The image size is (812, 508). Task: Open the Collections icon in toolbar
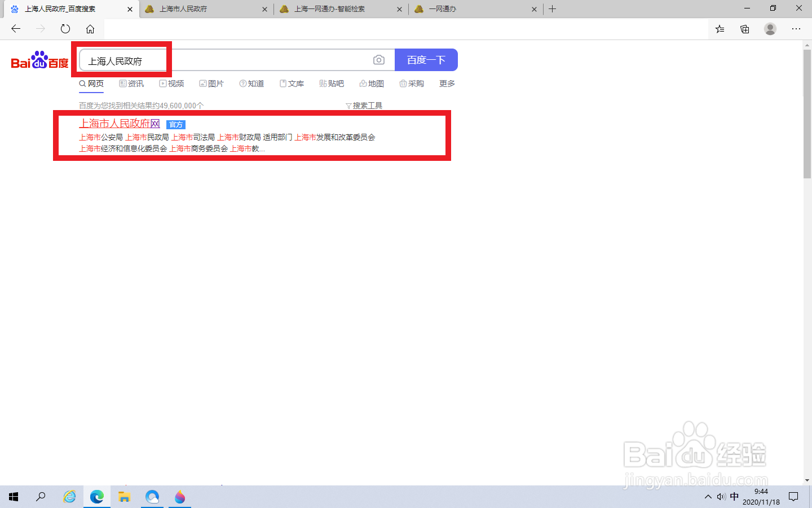tap(745, 29)
